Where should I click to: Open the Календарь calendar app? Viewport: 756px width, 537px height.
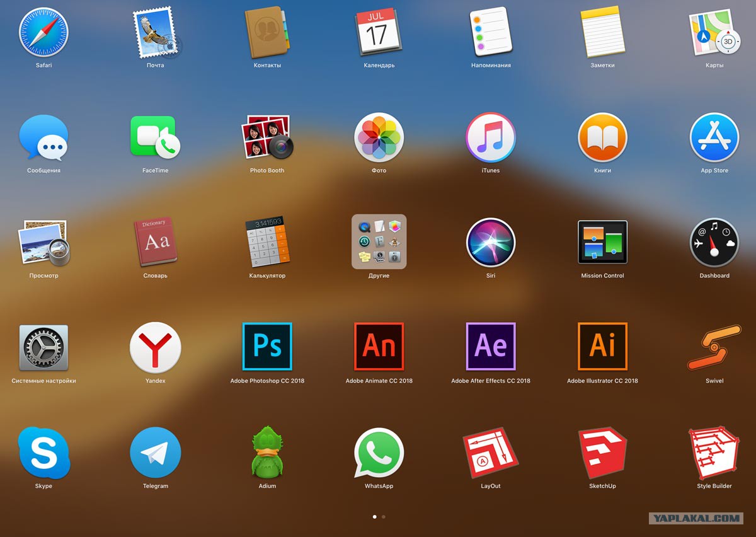(x=379, y=32)
